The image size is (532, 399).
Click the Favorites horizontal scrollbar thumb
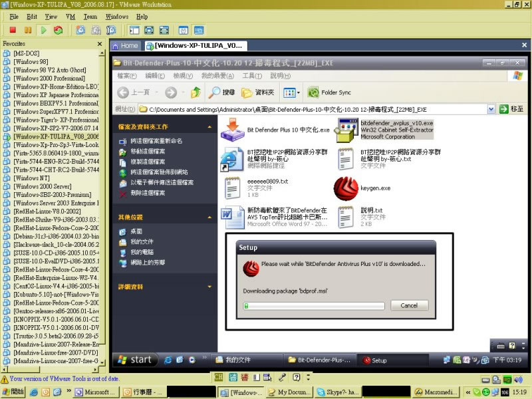[23, 369]
